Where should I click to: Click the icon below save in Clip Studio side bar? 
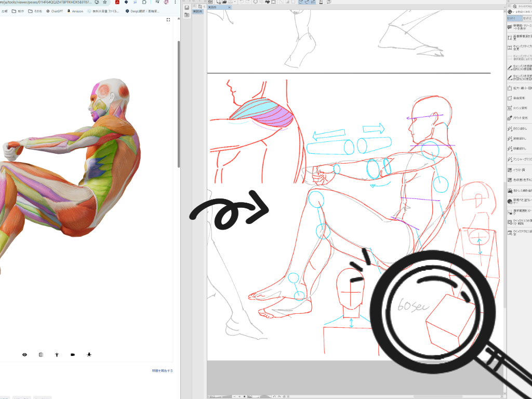[x=187, y=15]
